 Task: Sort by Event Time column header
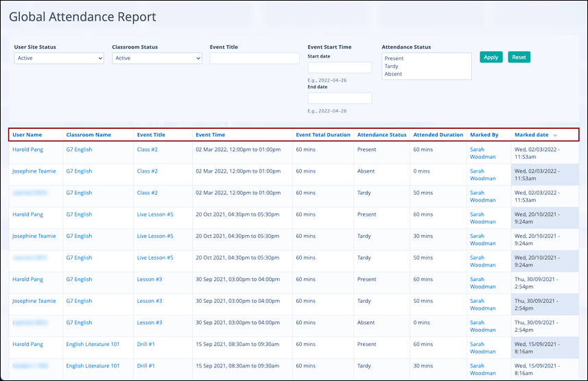(210, 135)
